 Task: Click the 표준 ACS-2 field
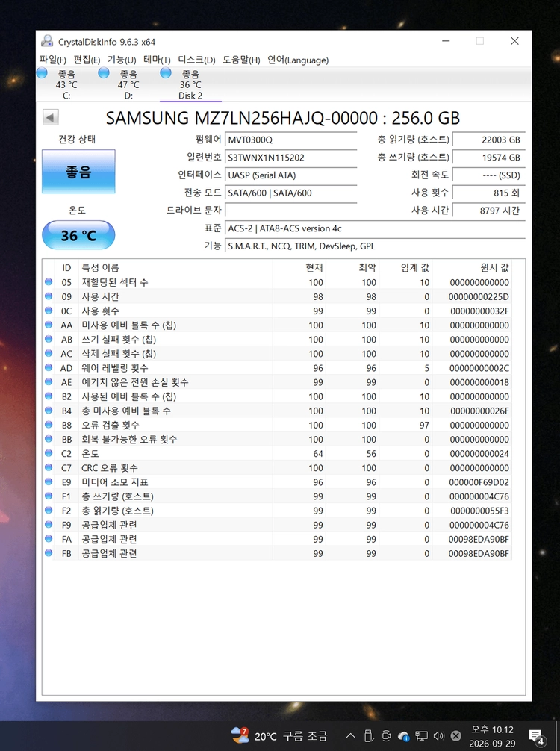point(375,228)
